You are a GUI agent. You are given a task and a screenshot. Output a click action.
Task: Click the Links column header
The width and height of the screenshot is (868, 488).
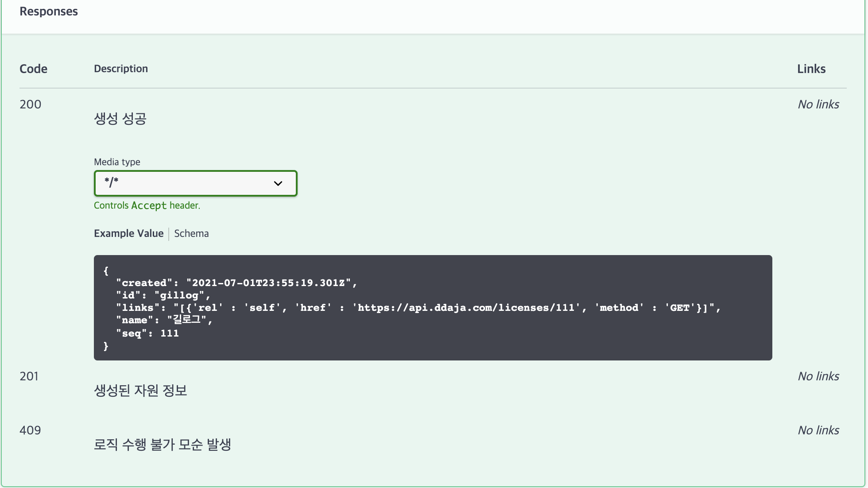click(x=811, y=69)
